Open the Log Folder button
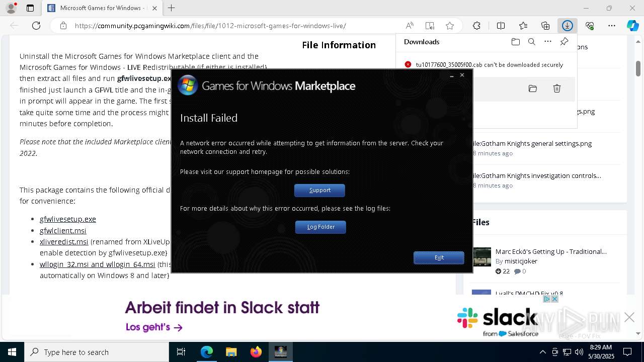 [x=320, y=227]
